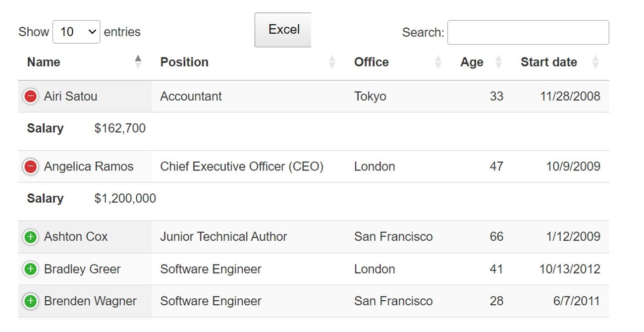The width and height of the screenshot is (644, 332).
Task: Click the 10/13/2012 start date cell
Action: click(570, 269)
